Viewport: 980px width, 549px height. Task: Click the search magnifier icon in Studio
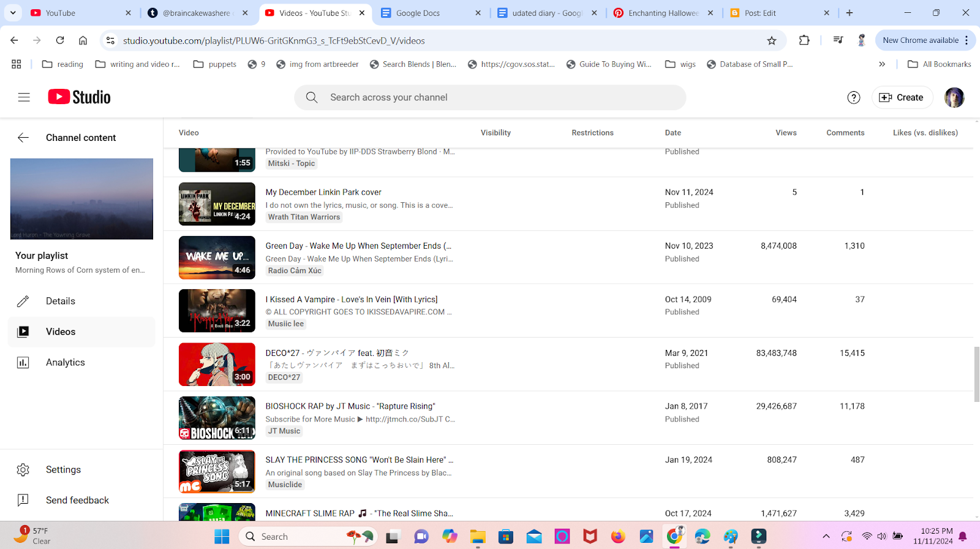[x=312, y=97]
